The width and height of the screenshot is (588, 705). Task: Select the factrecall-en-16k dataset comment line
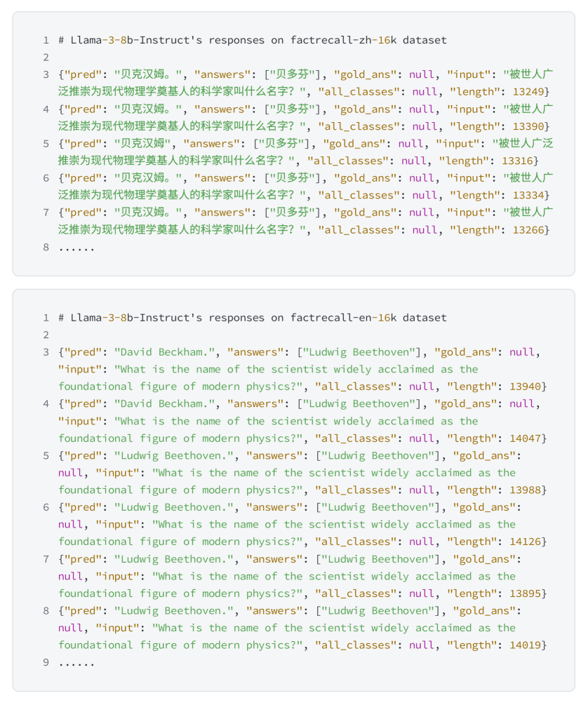click(x=253, y=318)
